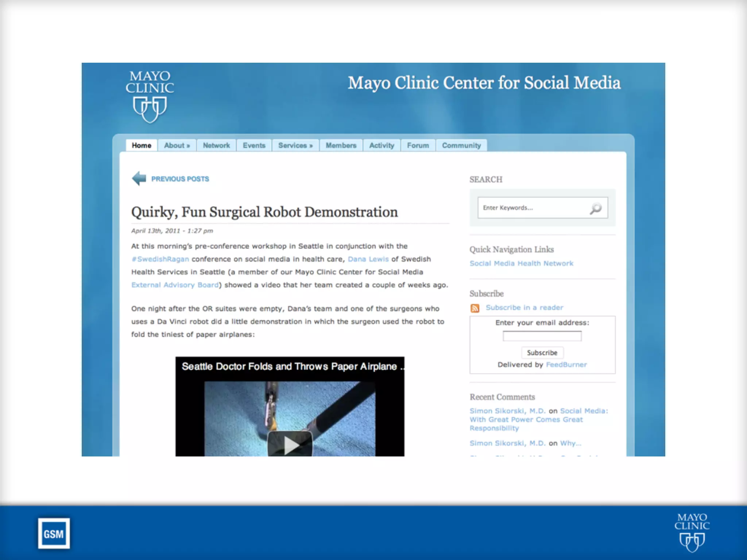Image resolution: width=747 pixels, height=560 pixels.
Task: Open the Network tab
Action: [x=216, y=145]
